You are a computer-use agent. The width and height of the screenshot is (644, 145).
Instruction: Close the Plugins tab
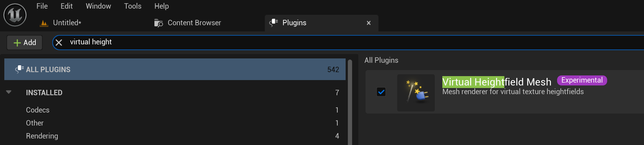click(x=368, y=23)
